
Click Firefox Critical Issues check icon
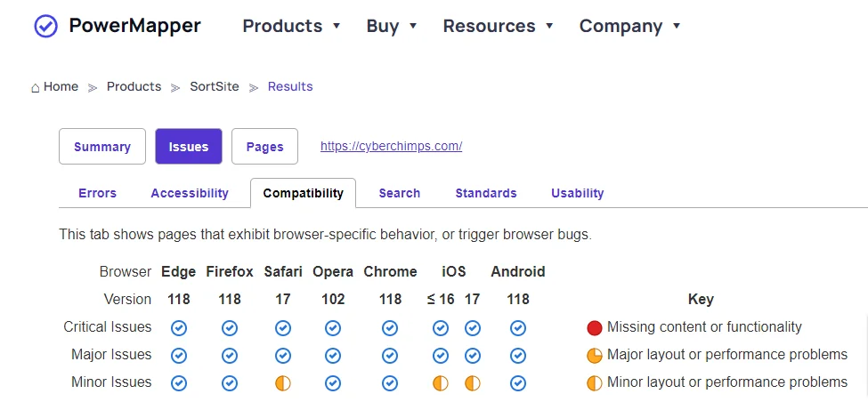tap(230, 328)
